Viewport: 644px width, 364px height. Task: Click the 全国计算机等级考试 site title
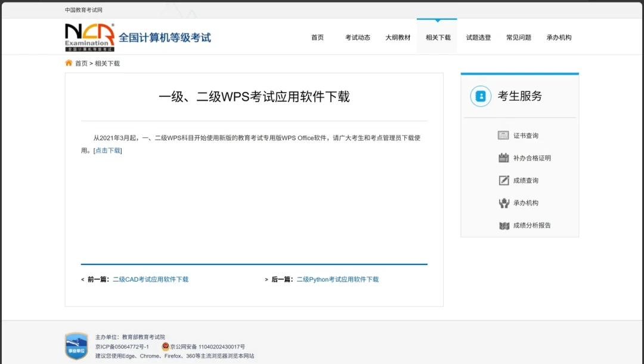tap(165, 38)
